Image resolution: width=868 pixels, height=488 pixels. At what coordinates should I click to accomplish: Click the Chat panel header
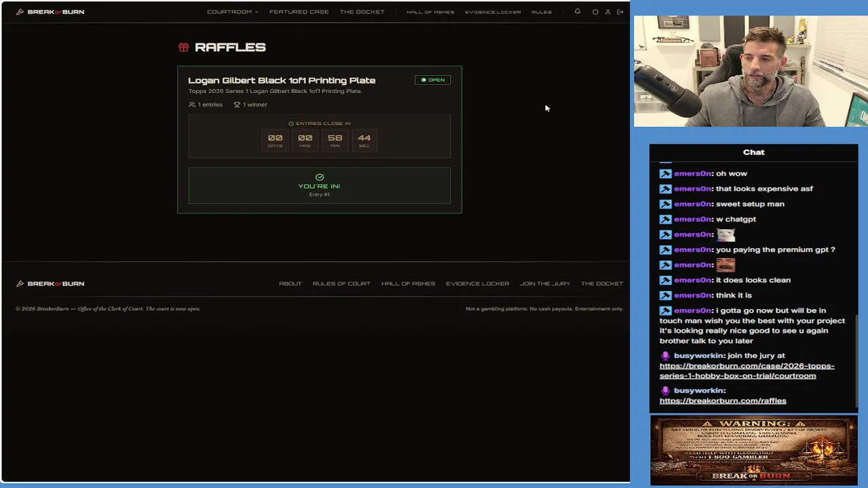(753, 152)
